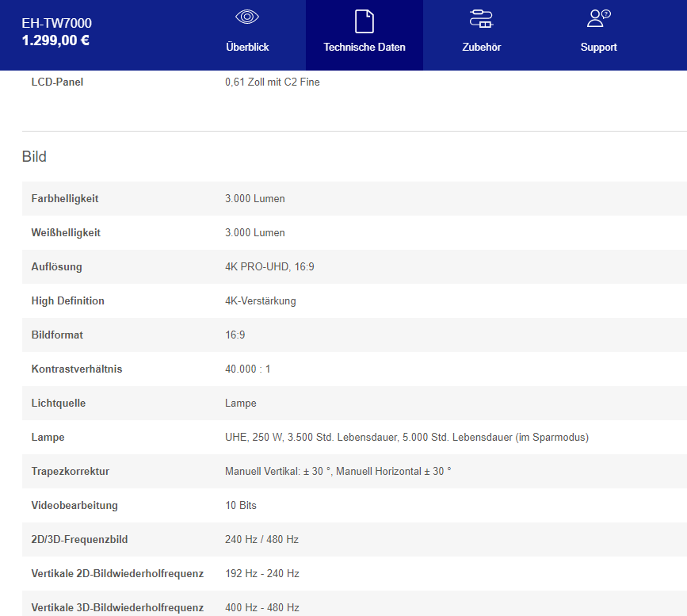687x616 pixels.
Task: Click the 240 Hz / 480 Hz value
Action: point(261,540)
